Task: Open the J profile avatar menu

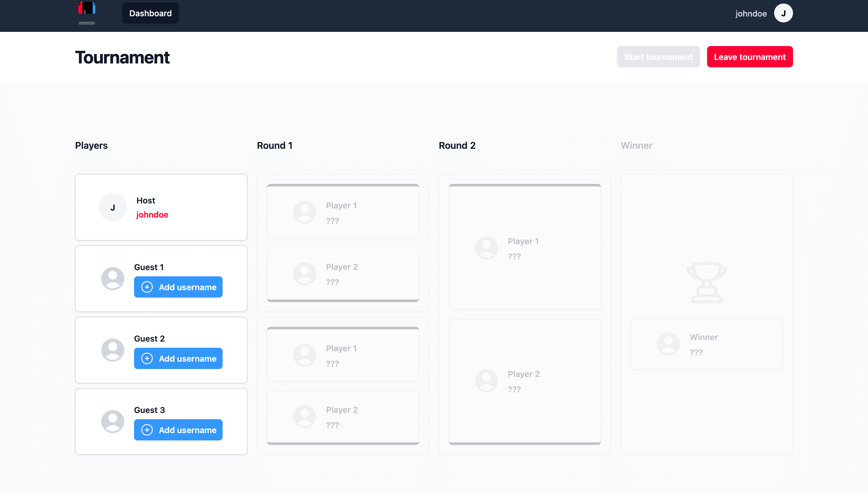Action: (783, 13)
